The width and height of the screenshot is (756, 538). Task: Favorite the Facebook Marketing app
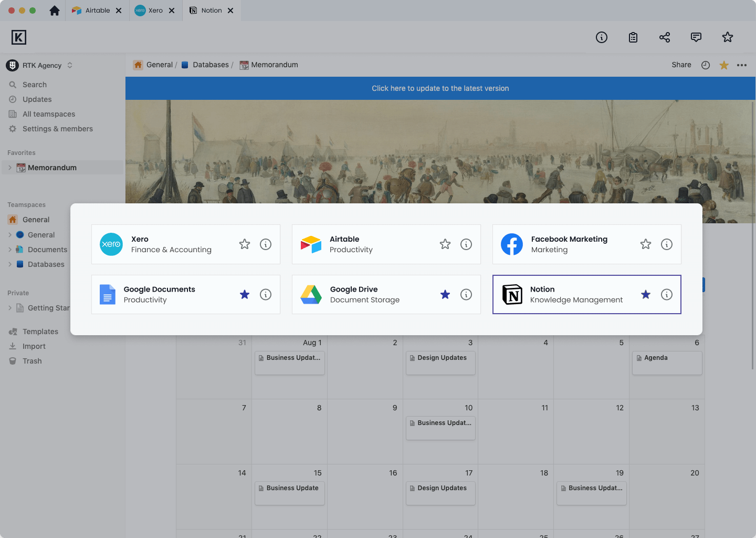(646, 244)
